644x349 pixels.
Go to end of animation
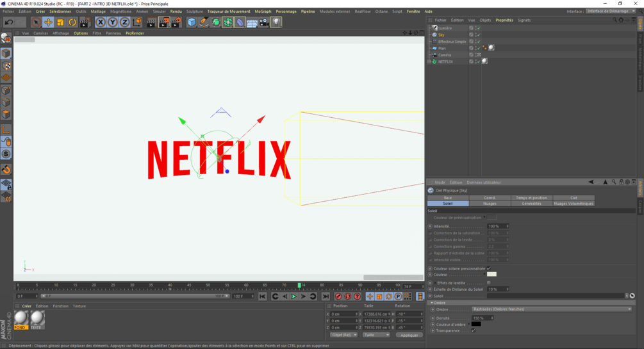point(326,296)
